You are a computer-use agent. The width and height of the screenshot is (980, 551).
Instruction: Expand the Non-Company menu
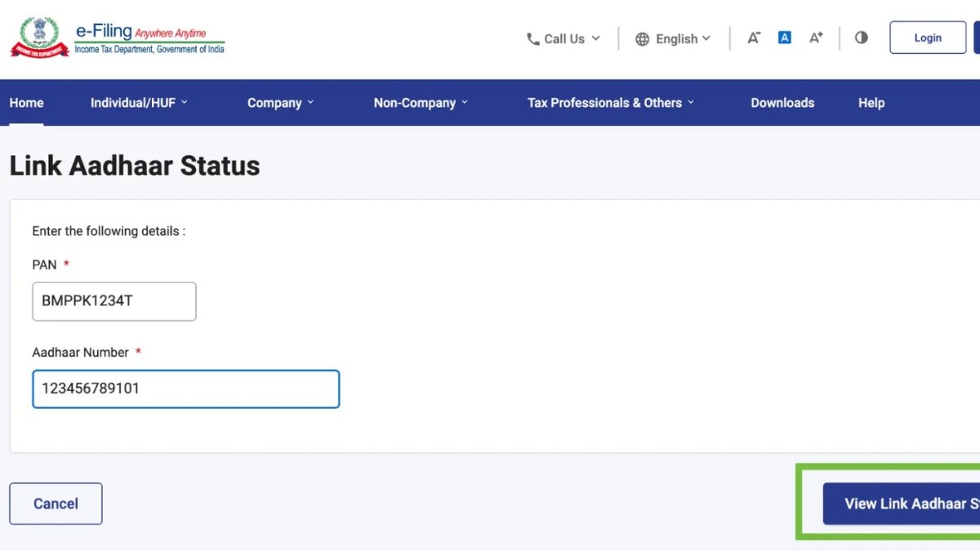[x=421, y=103]
